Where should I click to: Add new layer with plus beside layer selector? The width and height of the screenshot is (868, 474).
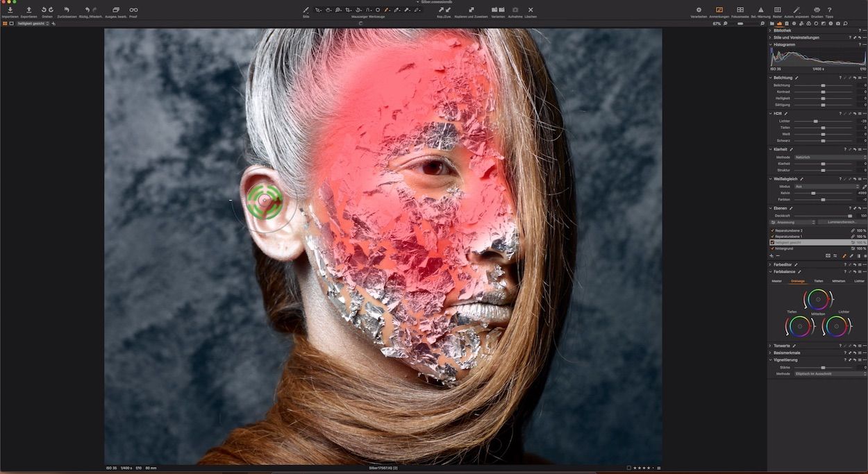click(x=53, y=24)
